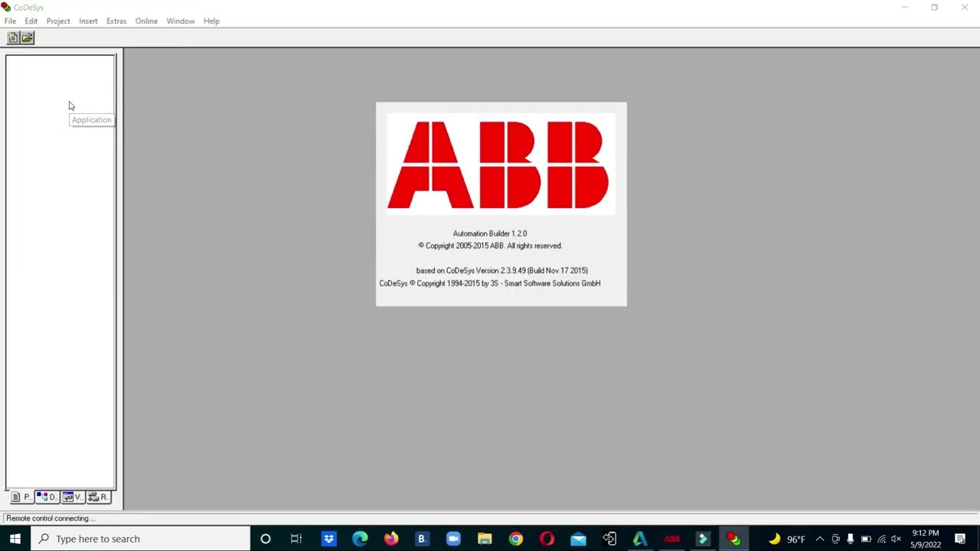Open Task View on the taskbar
This screenshot has height=551, width=980.
(296, 539)
